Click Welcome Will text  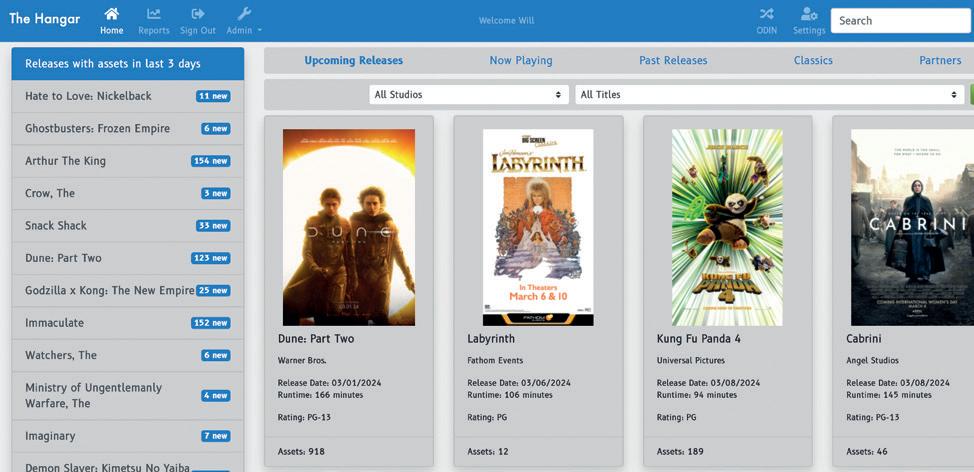coord(506,20)
